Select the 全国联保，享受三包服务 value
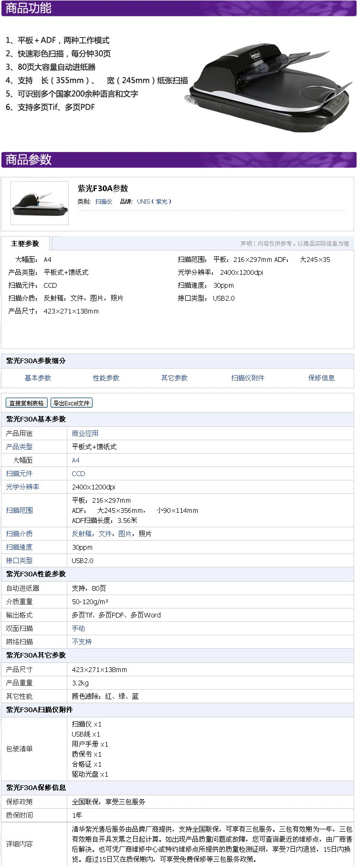The width and height of the screenshot is (358, 868). tap(108, 802)
